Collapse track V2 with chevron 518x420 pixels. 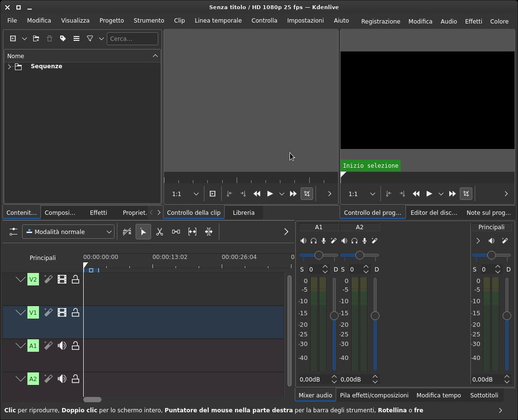click(21, 279)
